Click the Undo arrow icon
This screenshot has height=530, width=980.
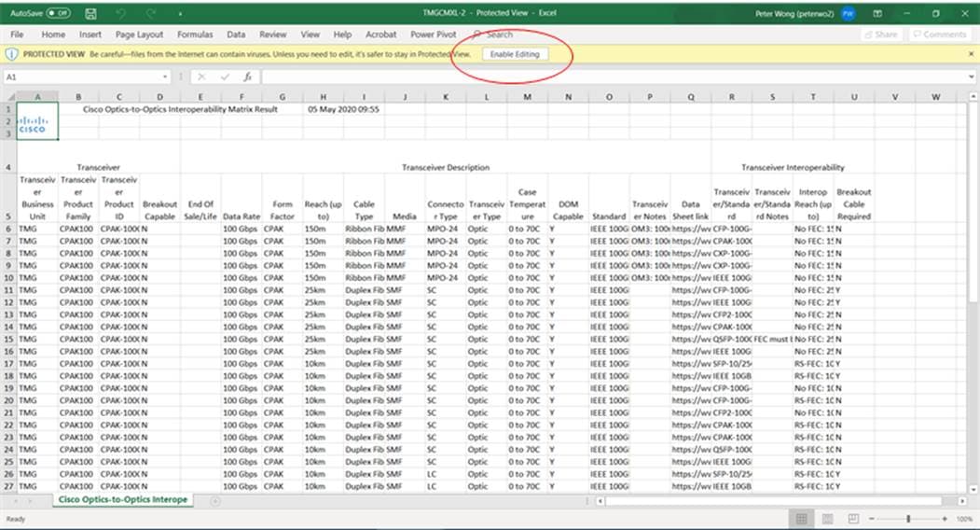(121, 13)
